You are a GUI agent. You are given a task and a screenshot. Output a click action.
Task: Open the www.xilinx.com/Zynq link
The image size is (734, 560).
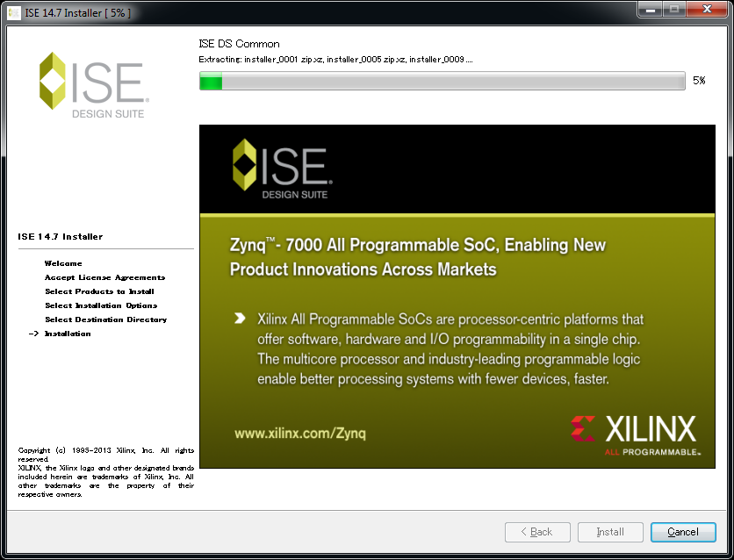click(300, 434)
